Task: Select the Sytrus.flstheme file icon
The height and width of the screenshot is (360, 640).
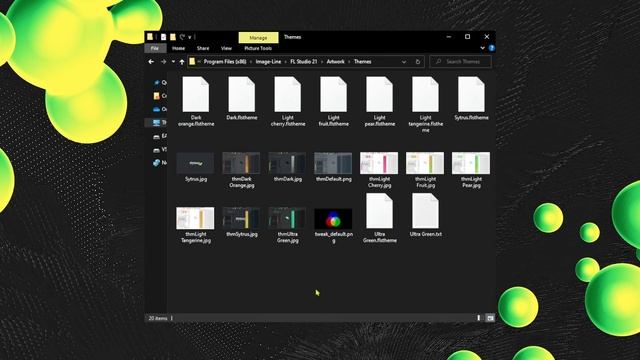Action: click(x=471, y=94)
